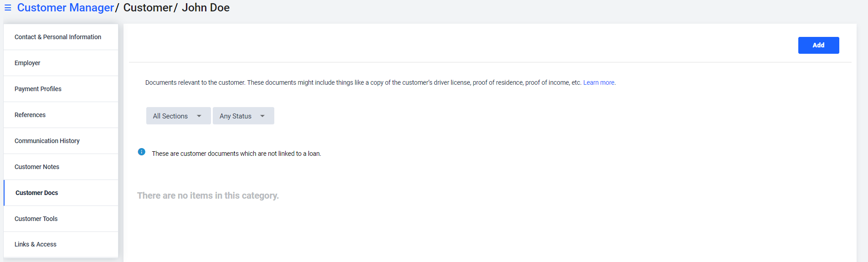This screenshot has width=868, height=262.
Task: Click the Add button
Action: coord(818,45)
